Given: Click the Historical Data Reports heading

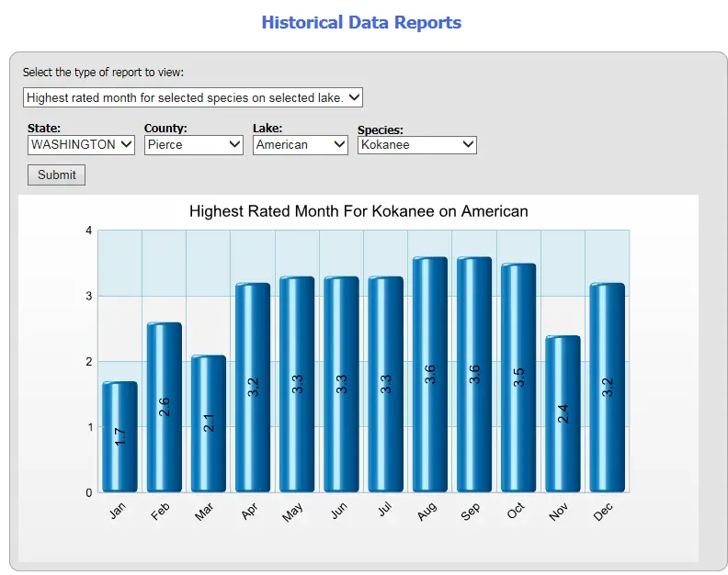Looking at the screenshot, I should pyautogui.click(x=361, y=22).
